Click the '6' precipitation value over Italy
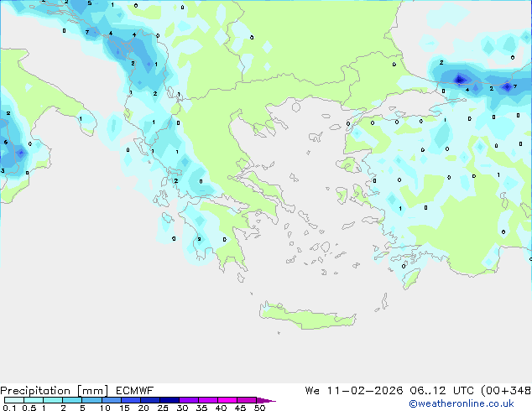The height and width of the screenshot is (411, 532). pos(6,142)
